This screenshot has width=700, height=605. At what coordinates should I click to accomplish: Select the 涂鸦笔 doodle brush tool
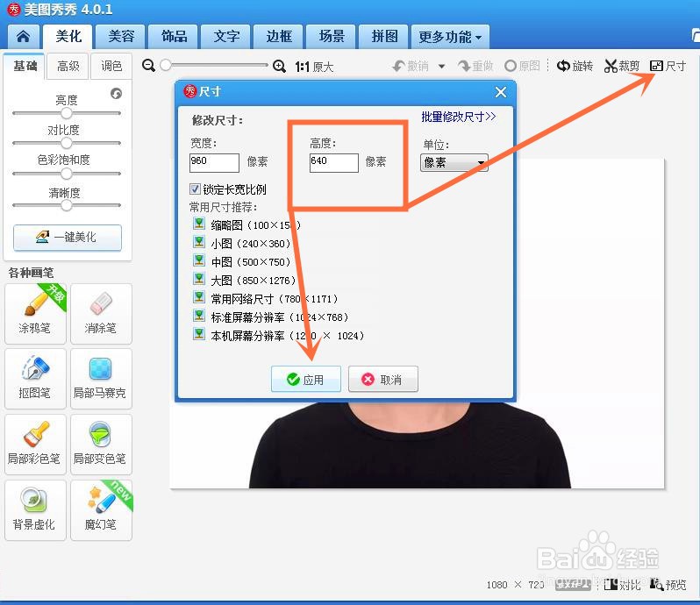[35, 314]
